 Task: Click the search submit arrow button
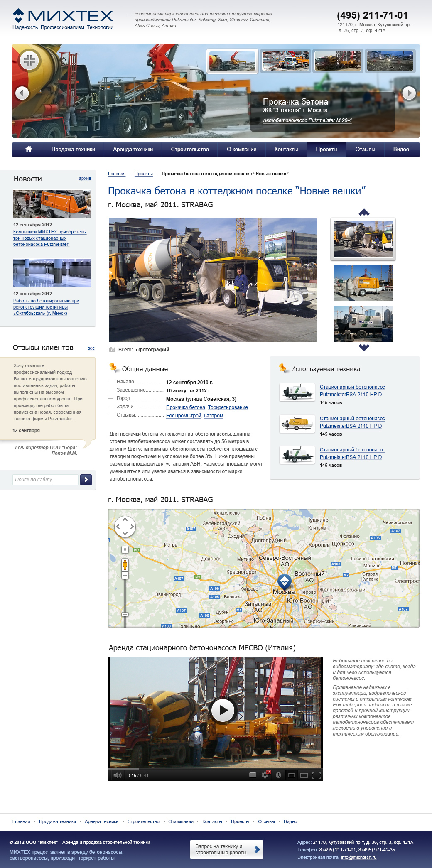pyautogui.click(x=86, y=480)
